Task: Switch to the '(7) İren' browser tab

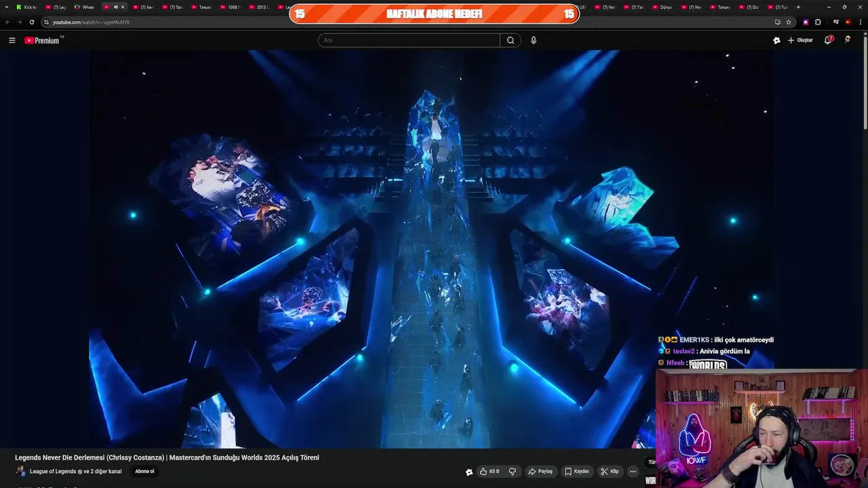Action: pyautogui.click(x=144, y=7)
